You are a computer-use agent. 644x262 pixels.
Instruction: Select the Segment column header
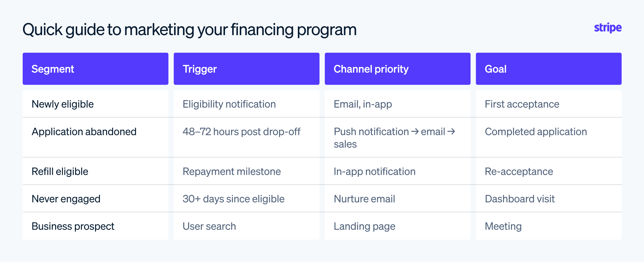click(x=95, y=69)
